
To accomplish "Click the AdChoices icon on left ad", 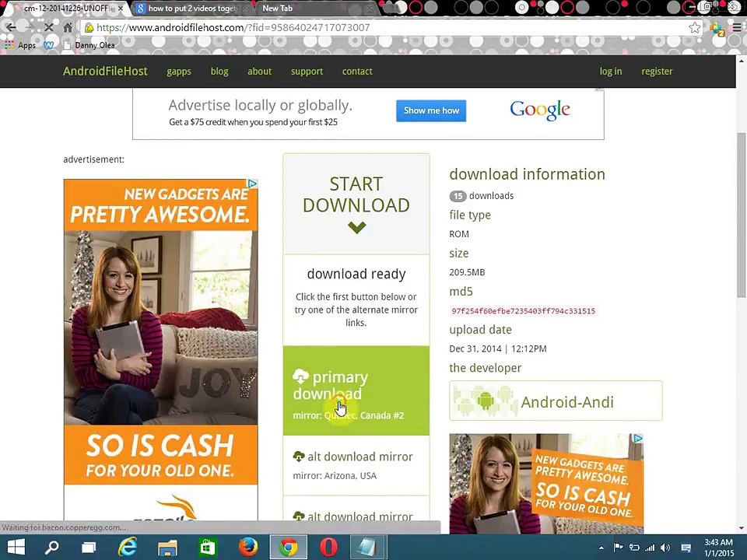I will coord(252,184).
